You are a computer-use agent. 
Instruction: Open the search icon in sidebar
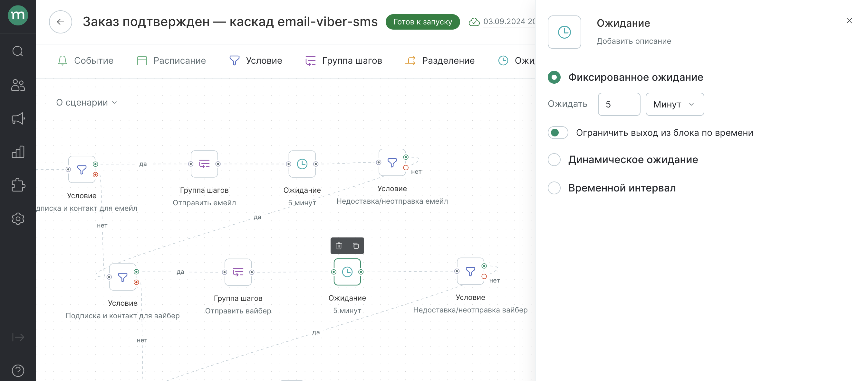click(x=18, y=51)
